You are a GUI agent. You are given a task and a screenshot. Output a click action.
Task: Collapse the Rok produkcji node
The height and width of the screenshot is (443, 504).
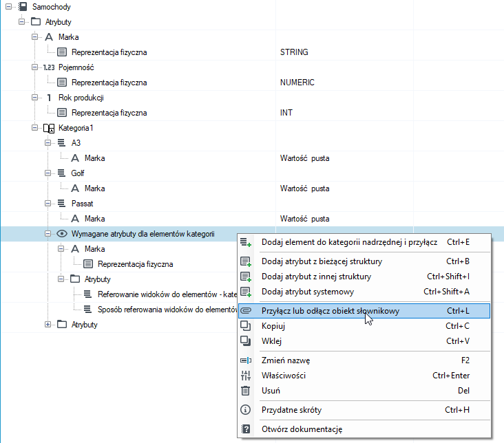(x=34, y=98)
